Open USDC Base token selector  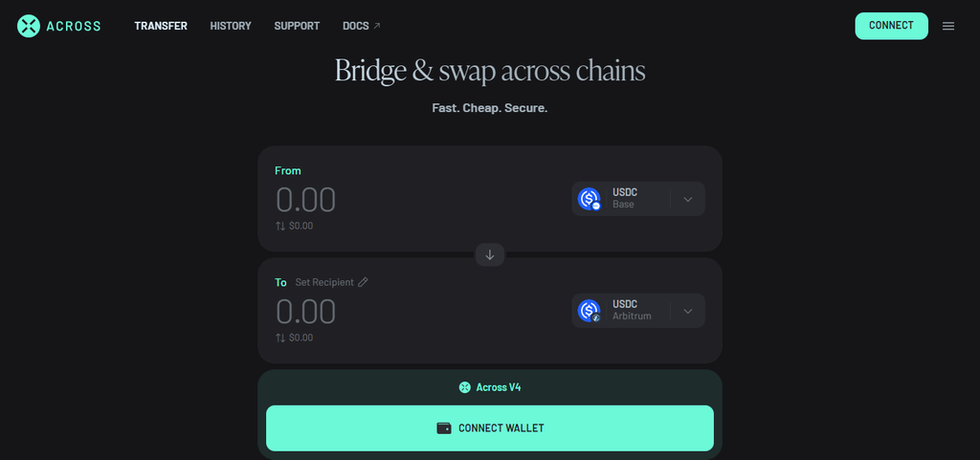coord(638,199)
